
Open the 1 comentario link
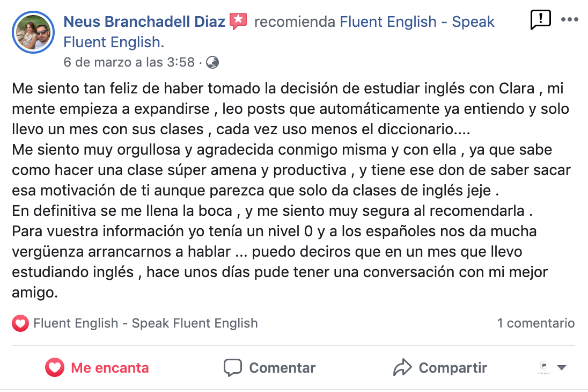536,323
